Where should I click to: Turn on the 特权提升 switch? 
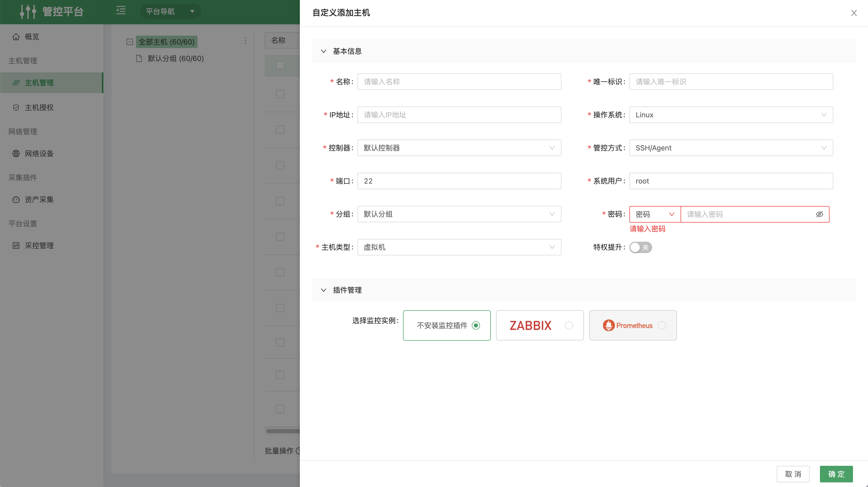(641, 247)
